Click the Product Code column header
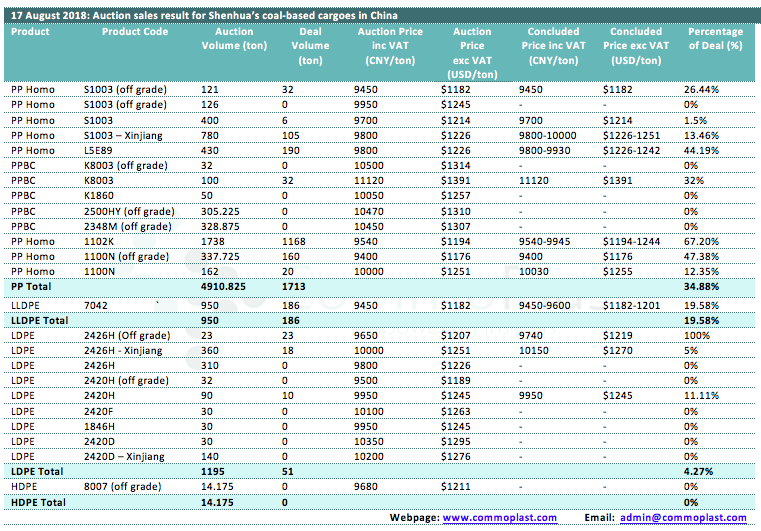 pyautogui.click(x=135, y=32)
